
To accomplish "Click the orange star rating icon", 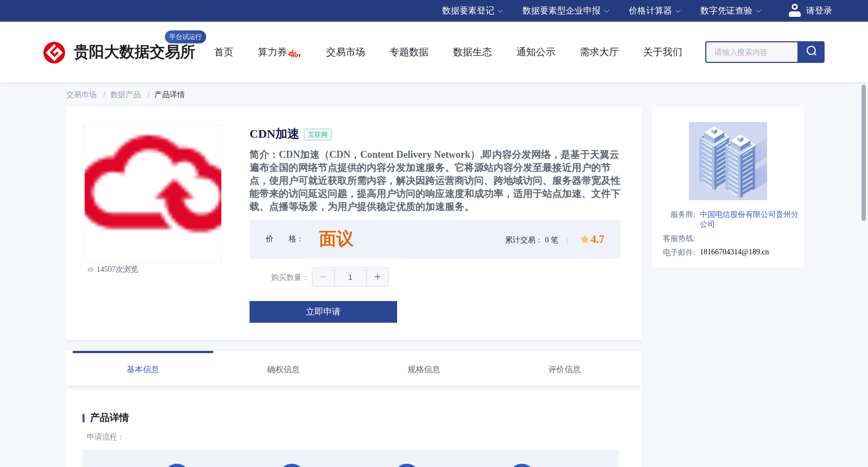I will [585, 239].
